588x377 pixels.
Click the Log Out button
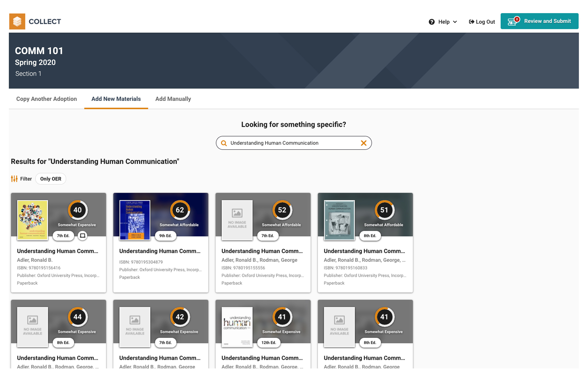(482, 22)
